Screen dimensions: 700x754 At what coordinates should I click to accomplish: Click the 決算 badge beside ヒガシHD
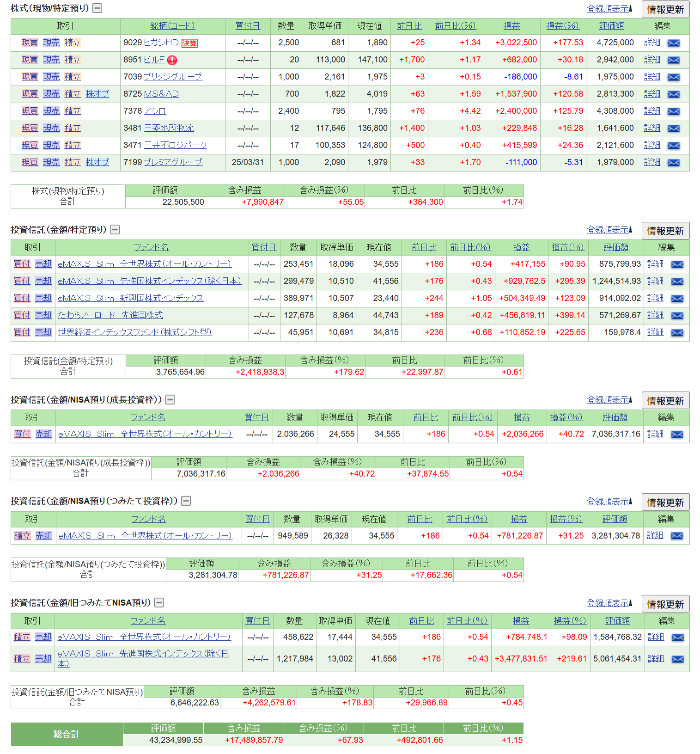click(189, 43)
